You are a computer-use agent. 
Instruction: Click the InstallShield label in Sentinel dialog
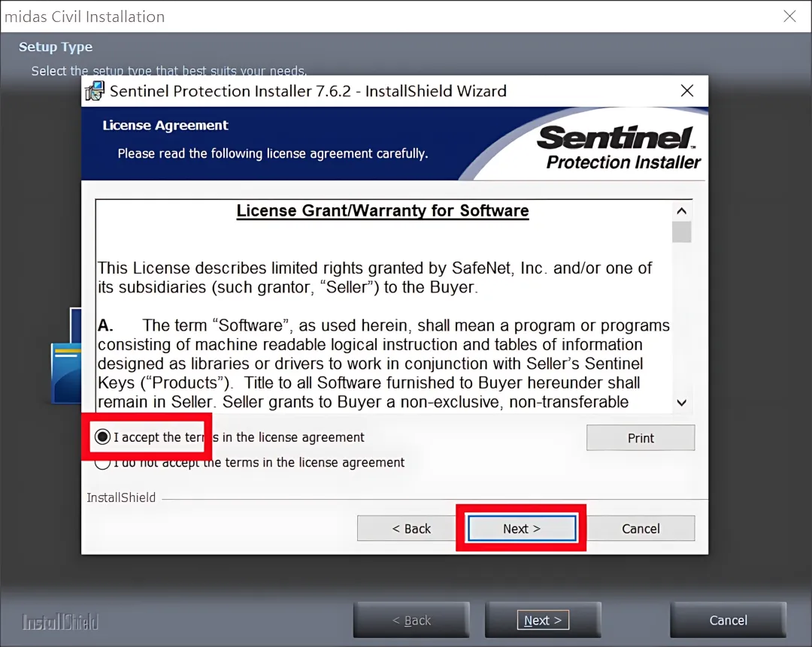pyautogui.click(x=121, y=497)
